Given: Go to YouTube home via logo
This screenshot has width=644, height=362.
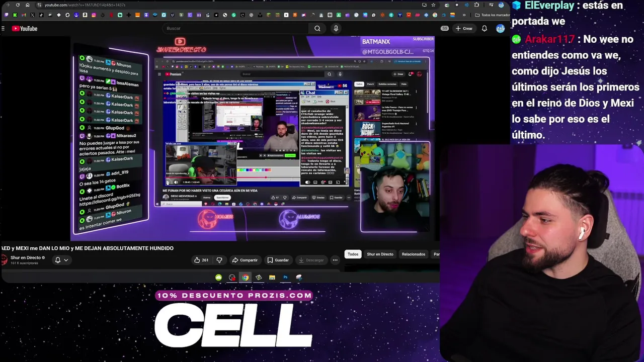Looking at the screenshot, I should 25,29.
